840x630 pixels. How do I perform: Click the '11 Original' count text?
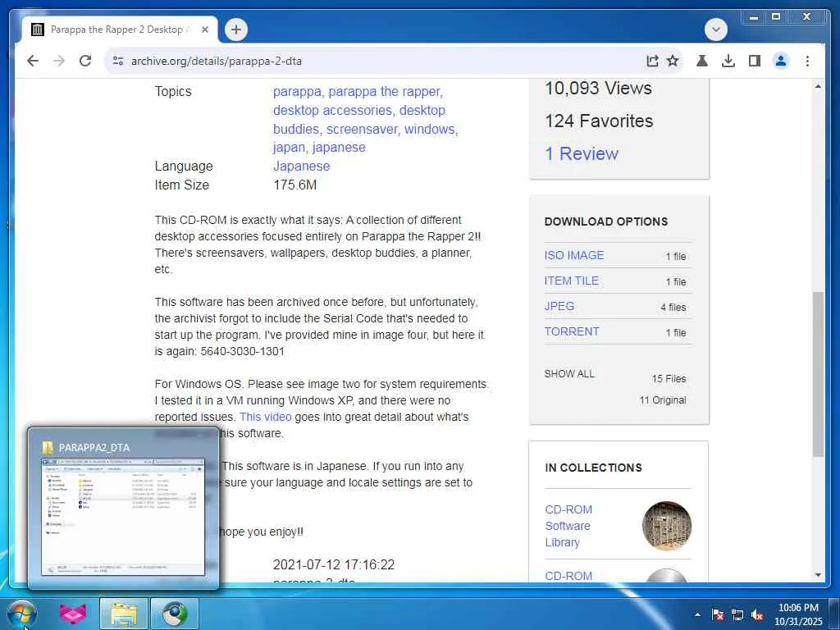[662, 400]
